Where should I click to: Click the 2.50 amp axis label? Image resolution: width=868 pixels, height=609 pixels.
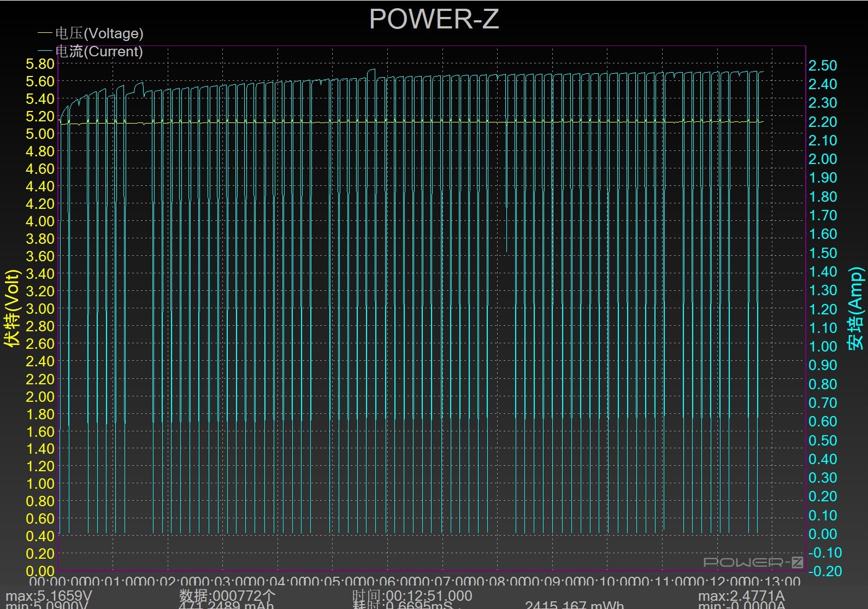coord(823,66)
